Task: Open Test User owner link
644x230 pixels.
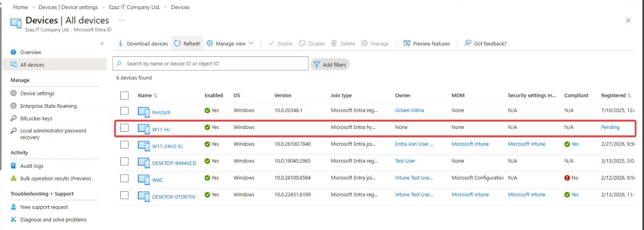Action: (x=405, y=161)
